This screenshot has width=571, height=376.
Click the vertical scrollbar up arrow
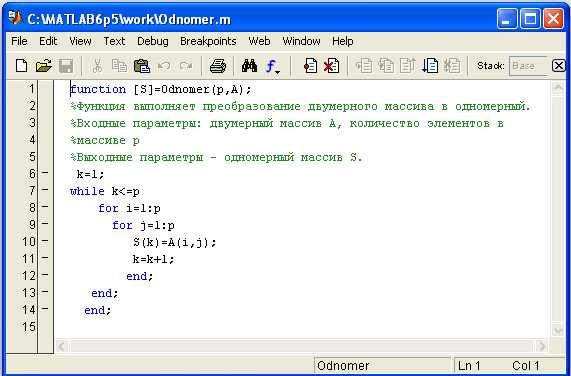(x=558, y=88)
